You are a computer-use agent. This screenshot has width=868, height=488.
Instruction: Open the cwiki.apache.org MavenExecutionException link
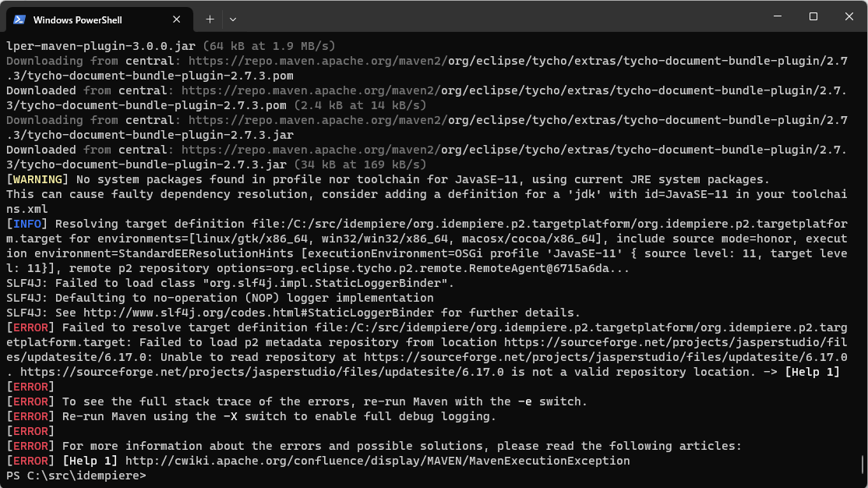pyautogui.click(x=377, y=461)
